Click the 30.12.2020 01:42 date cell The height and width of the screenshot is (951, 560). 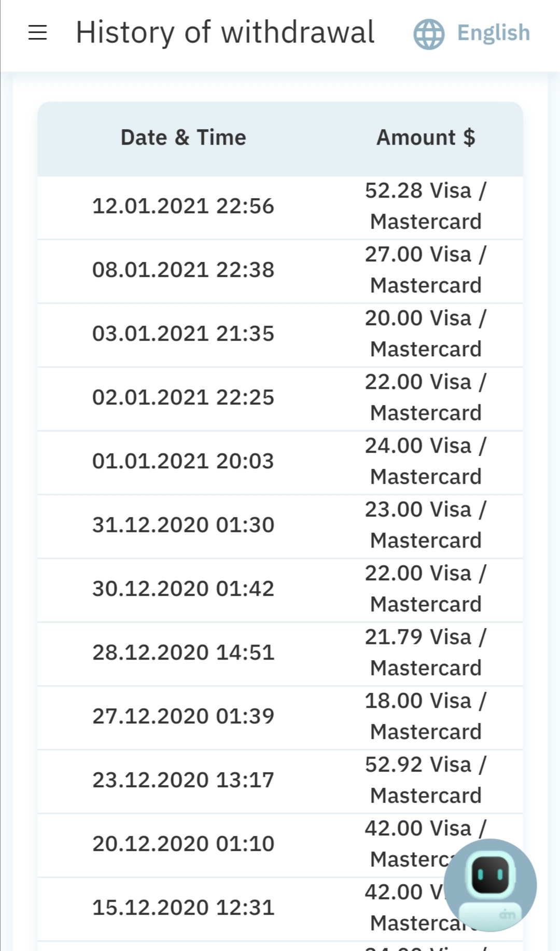(183, 589)
